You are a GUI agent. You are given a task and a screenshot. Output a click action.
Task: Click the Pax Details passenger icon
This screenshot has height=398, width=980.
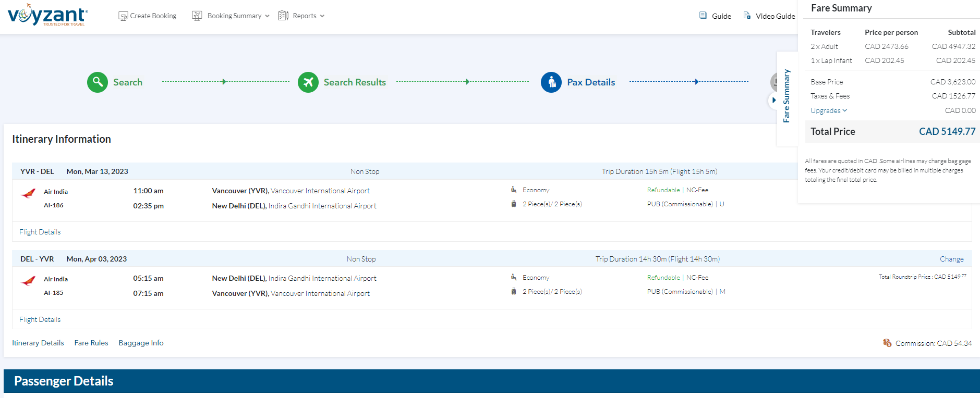551,82
